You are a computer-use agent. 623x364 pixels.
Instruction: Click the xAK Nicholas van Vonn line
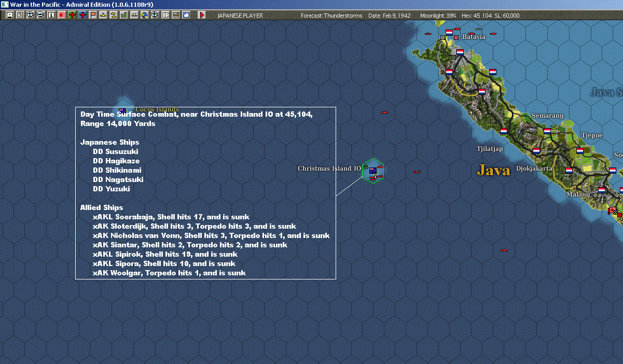(211, 235)
